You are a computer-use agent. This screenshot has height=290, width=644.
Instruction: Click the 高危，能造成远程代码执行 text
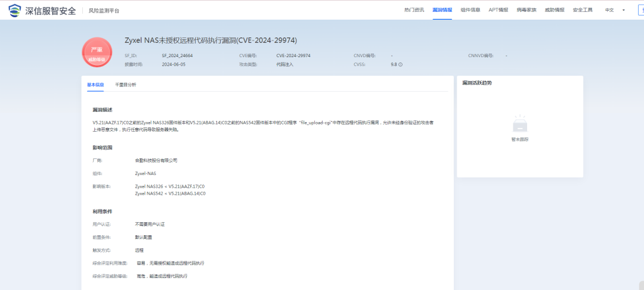162,276
